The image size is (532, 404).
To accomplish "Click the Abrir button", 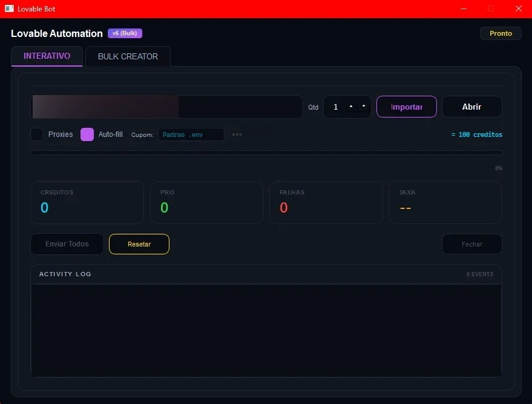I will pos(471,107).
